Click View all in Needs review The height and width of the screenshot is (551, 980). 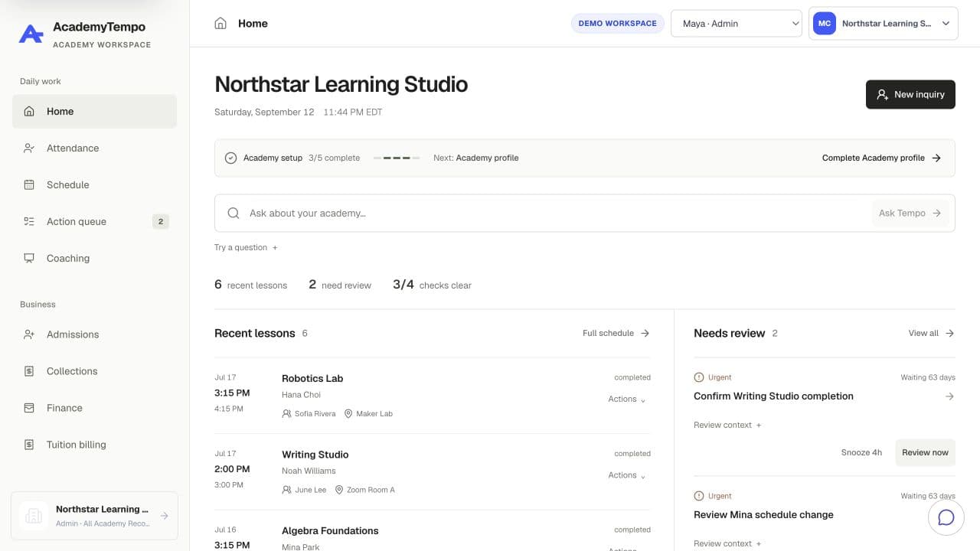point(931,333)
